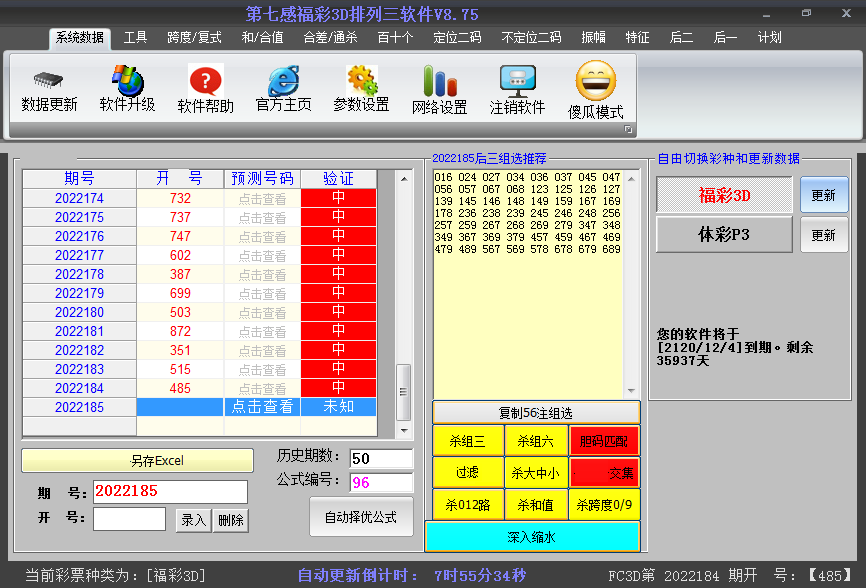Click 更新 beside 福彩3D
This screenshot has height=588, width=866.
(x=823, y=195)
